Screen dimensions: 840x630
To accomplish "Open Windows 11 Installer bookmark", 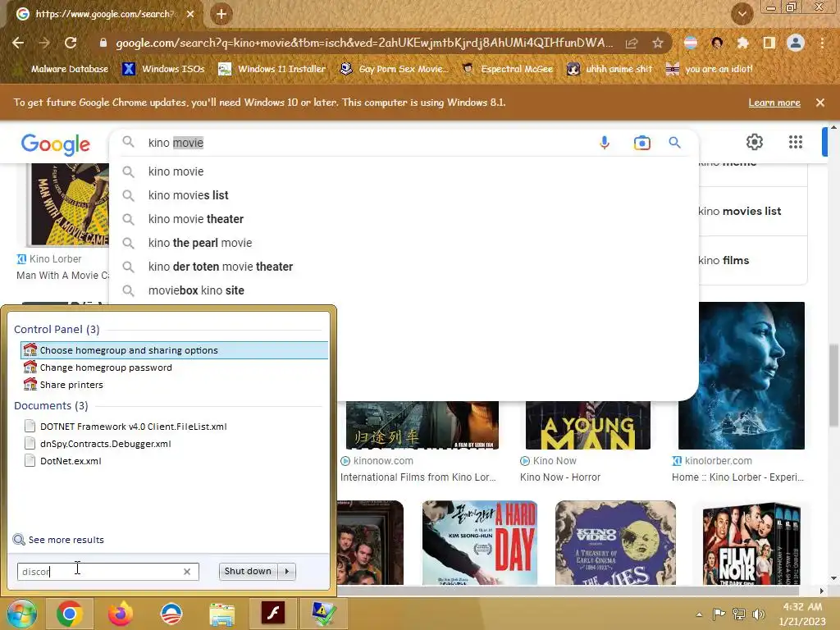I will [x=272, y=69].
